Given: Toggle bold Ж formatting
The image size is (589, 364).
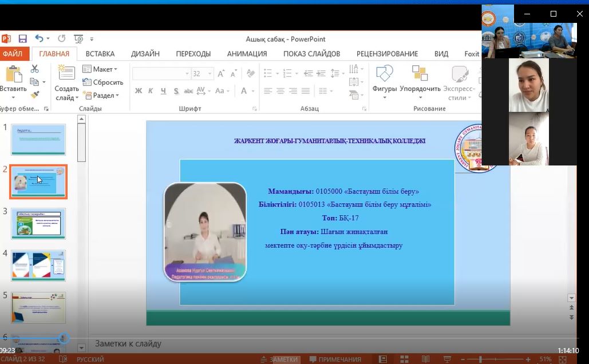Looking at the screenshot, I should pyautogui.click(x=139, y=91).
